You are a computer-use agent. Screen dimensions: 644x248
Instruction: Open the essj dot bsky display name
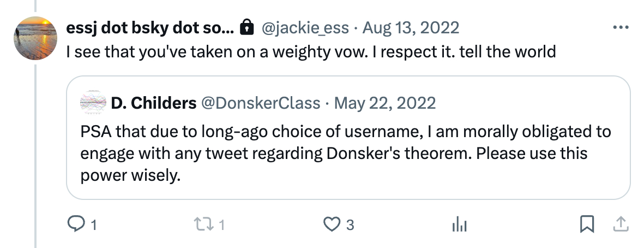coord(150,27)
